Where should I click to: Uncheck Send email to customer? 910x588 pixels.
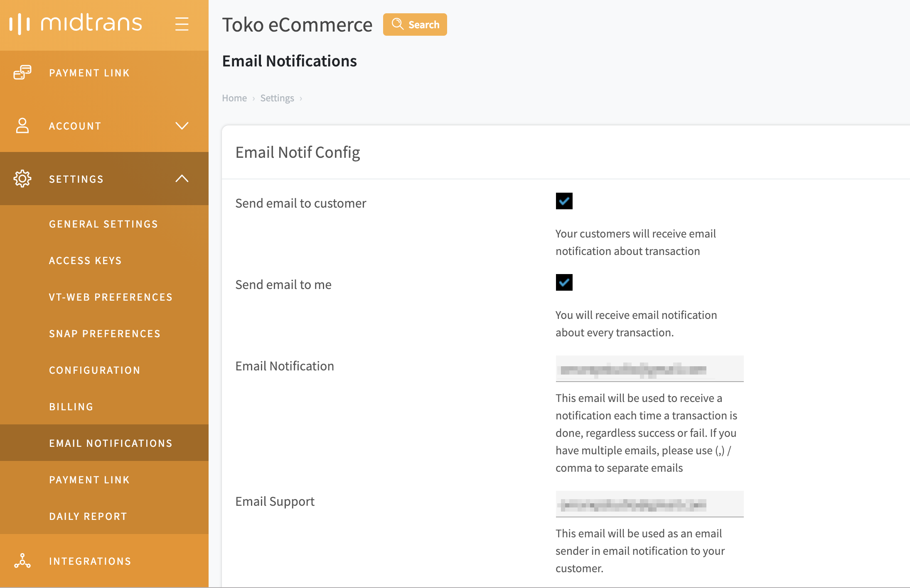point(564,201)
